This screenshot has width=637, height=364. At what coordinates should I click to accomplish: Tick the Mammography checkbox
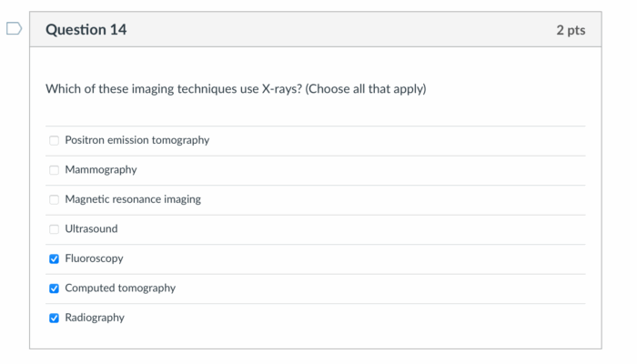54,170
